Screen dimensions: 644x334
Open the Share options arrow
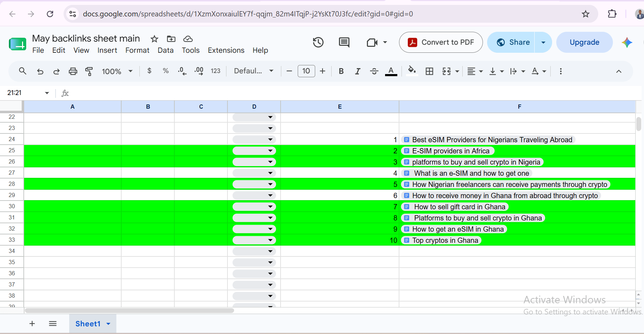pos(543,42)
